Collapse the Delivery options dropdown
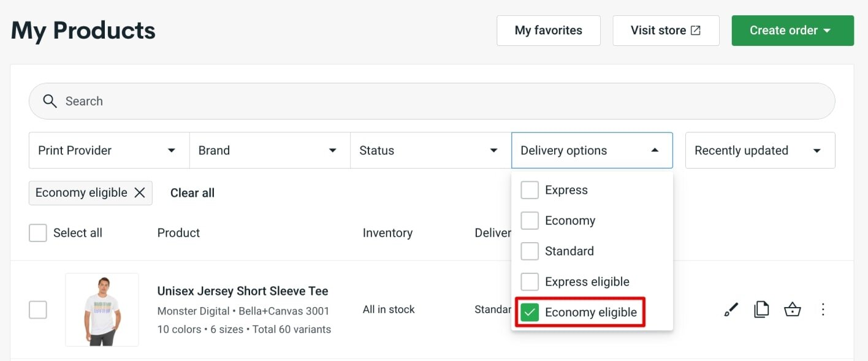The width and height of the screenshot is (868, 361). (x=592, y=150)
